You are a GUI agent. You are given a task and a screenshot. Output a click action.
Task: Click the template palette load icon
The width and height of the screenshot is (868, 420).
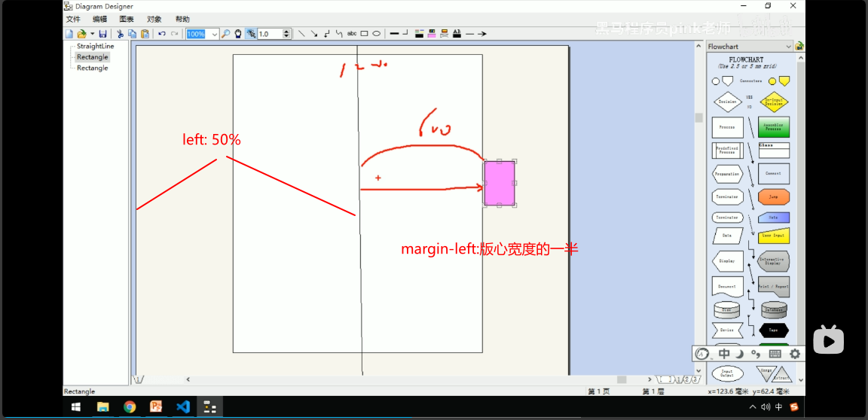click(x=799, y=47)
